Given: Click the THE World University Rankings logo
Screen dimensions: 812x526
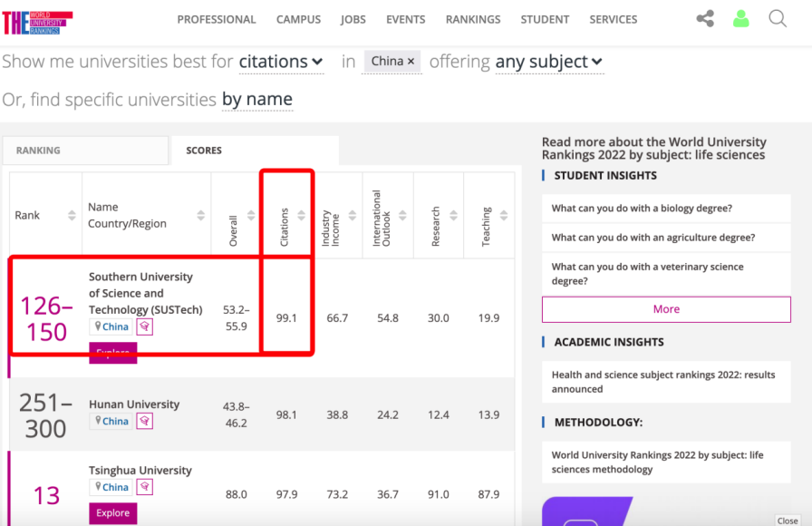Looking at the screenshot, I should pos(37,23).
